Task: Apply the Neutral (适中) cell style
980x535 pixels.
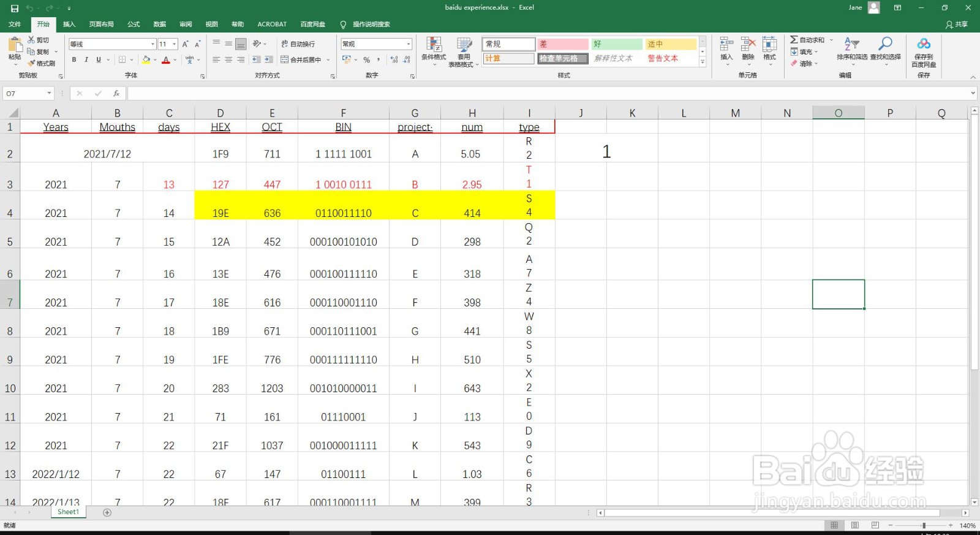Action: coord(671,44)
